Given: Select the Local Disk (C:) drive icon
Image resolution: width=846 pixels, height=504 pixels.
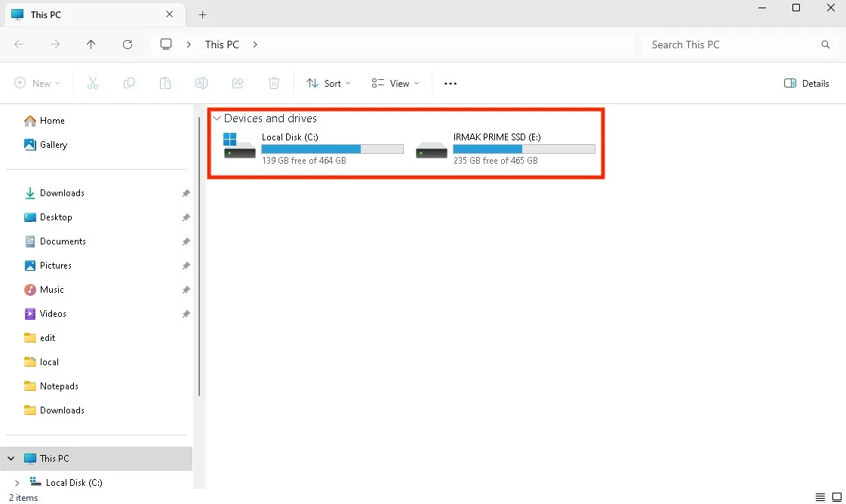Looking at the screenshot, I should pos(239,146).
